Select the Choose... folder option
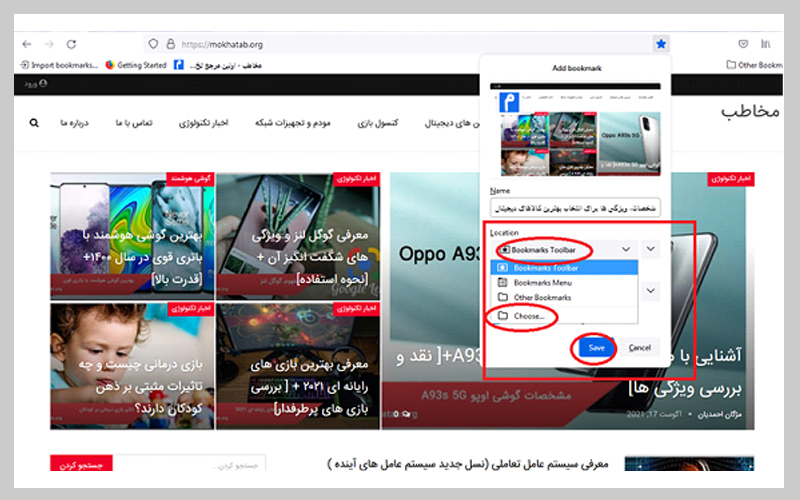The image size is (800, 500). [x=564, y=316]
